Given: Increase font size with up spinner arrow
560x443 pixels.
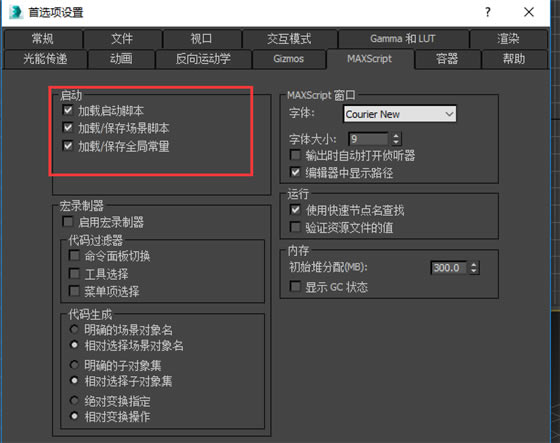Looking at the screenshot, I should coord(396,136).
